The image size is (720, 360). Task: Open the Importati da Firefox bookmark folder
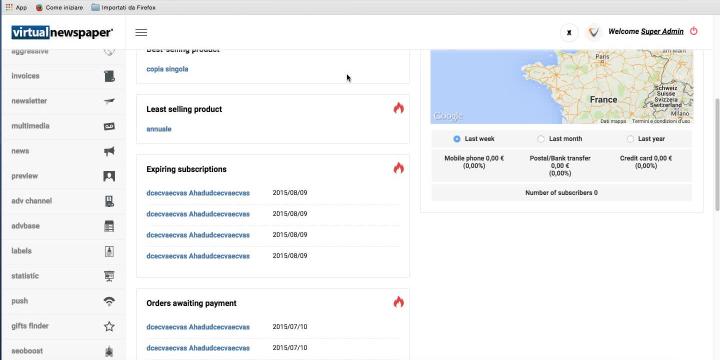coord(124,8)
